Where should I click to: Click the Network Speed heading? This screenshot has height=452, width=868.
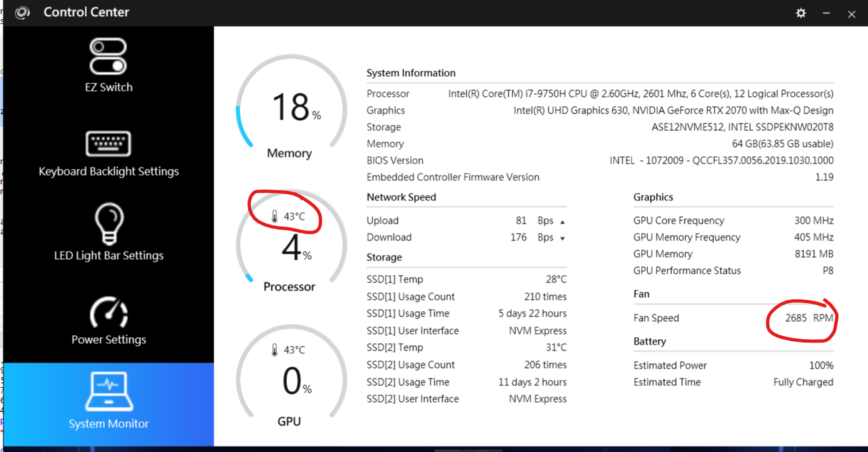pos(401,198)
